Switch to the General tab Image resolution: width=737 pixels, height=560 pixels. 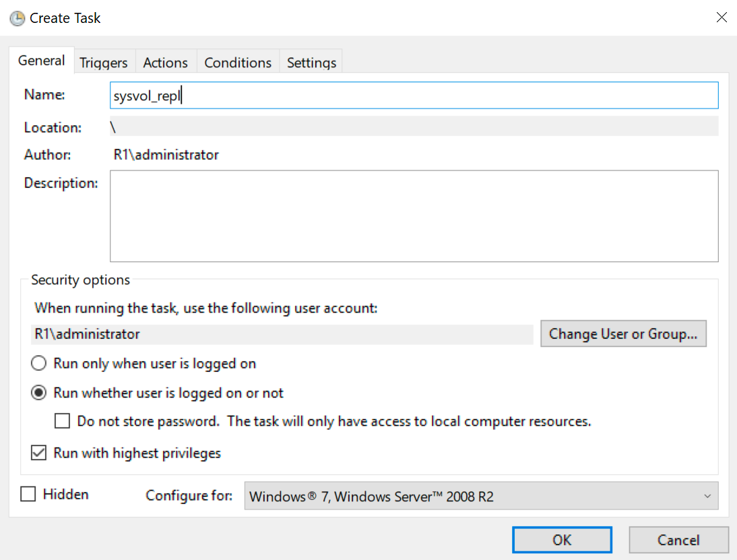click(x=42, y=61)
